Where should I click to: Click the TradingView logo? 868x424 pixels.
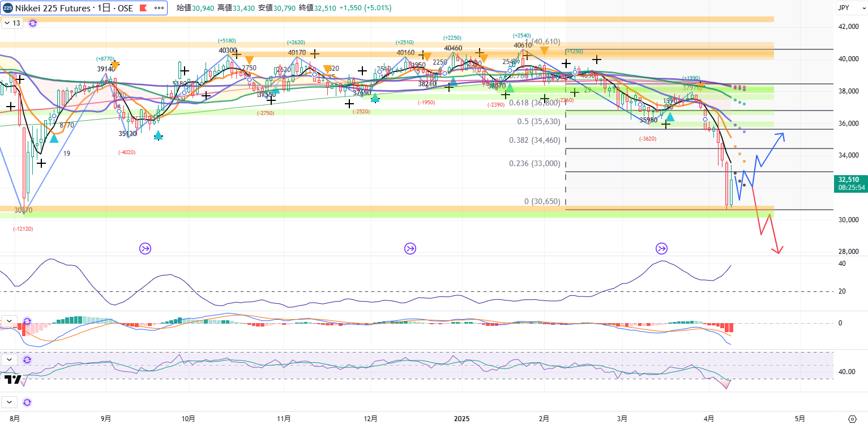(12, 379)
